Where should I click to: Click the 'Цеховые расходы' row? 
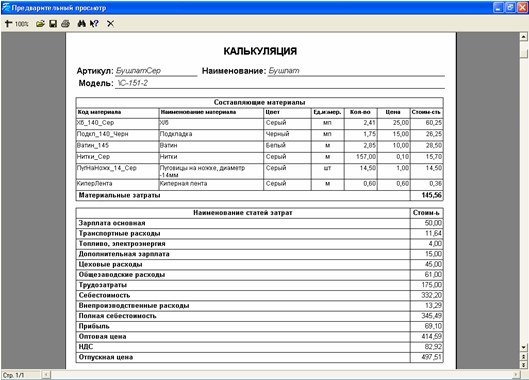tap(259, 264)
